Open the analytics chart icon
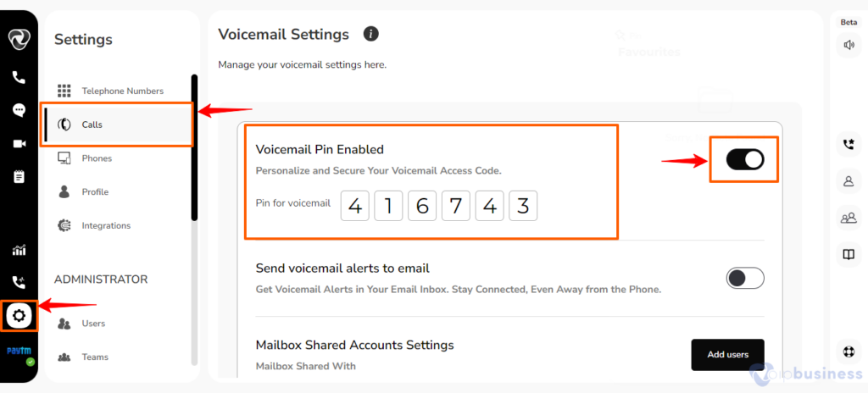 click(19, 250)
